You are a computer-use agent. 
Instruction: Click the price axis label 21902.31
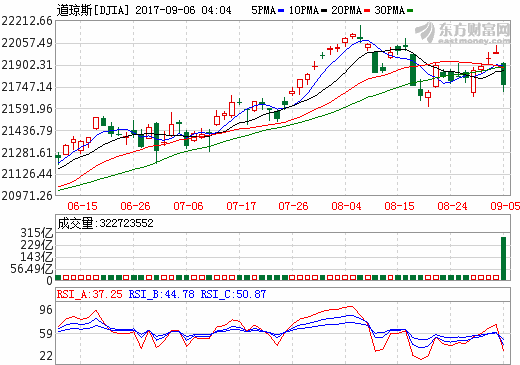27,65
